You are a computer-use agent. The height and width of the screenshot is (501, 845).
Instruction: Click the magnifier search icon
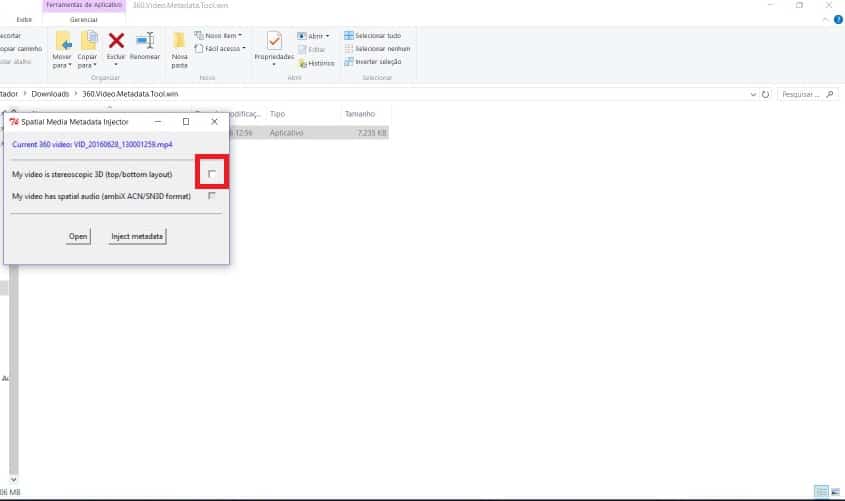pyautogui.click(x=830, y=94)
